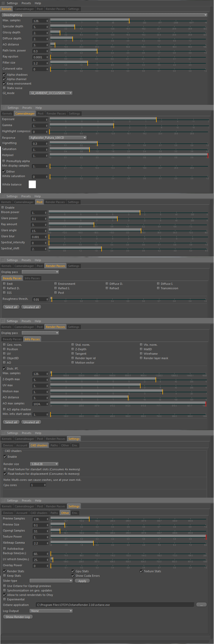Image resolution: width=214 pixels, height=644 pixels.
Task: Check Use Octane for Opengl previews
Action: pyautogui.click(x=4, y=586)
